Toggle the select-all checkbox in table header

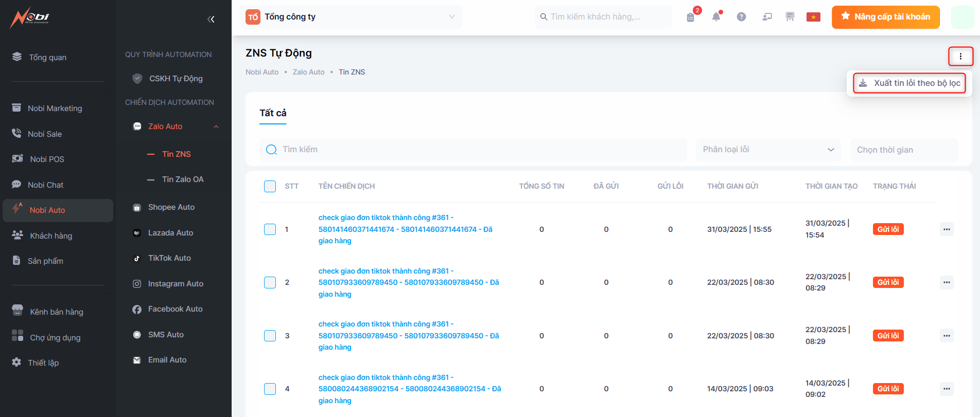[270, 186]
